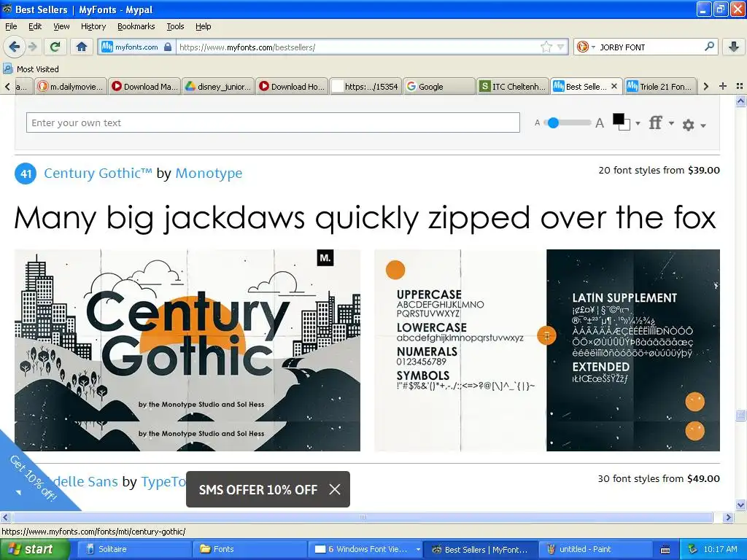Open the Help menu

203,26
